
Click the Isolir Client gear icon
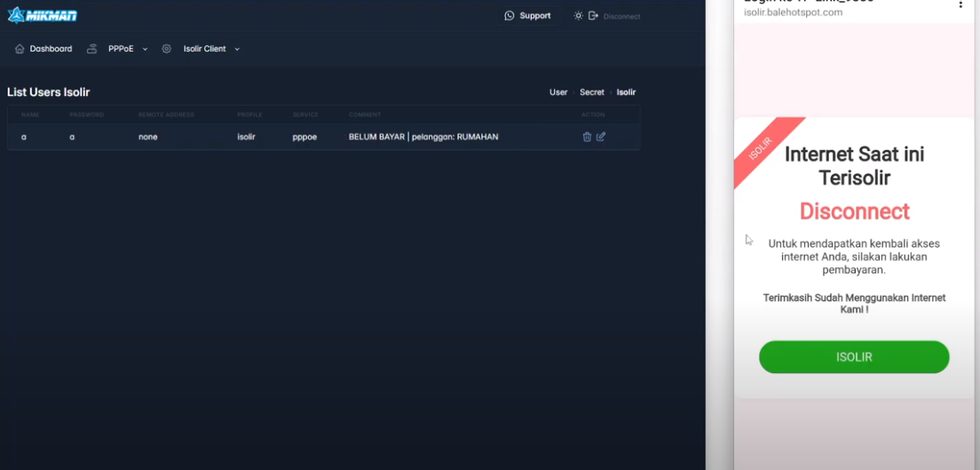pos(166,49)
